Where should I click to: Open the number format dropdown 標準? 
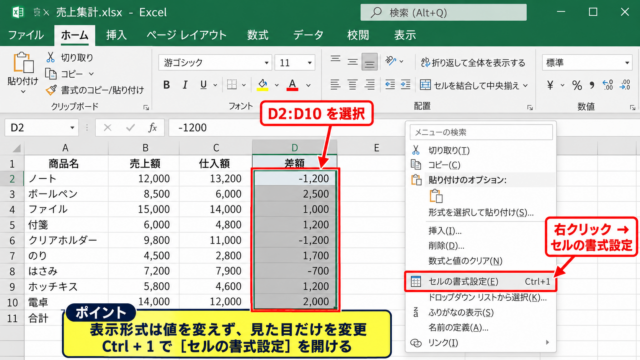pyautogui.click(x=587, y=62)
